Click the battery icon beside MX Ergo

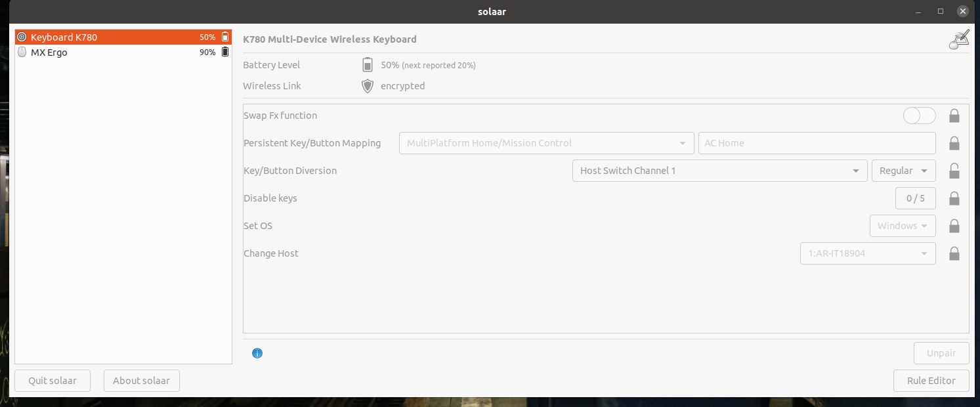(225, 52)
